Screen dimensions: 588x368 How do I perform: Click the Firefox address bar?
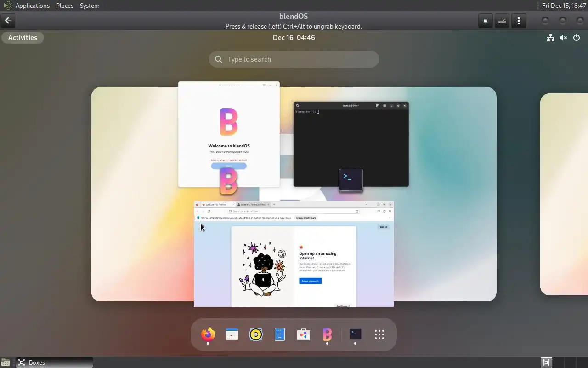coord(294,211)
